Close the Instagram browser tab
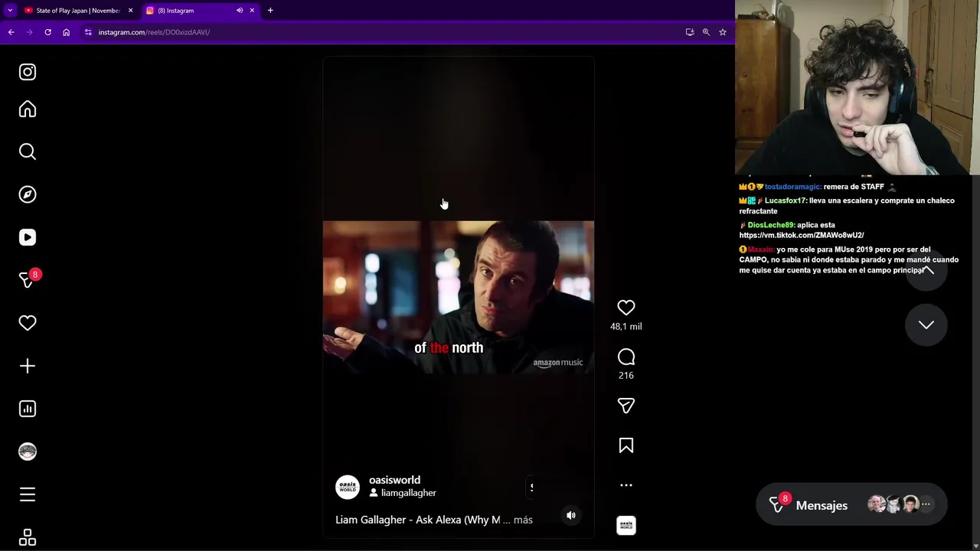This screenshot has height=551, width=980. pos(252,11)
